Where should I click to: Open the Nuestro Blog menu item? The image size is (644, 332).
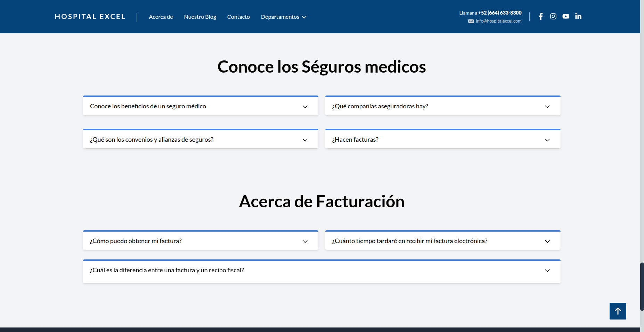(x=200, y=17)
